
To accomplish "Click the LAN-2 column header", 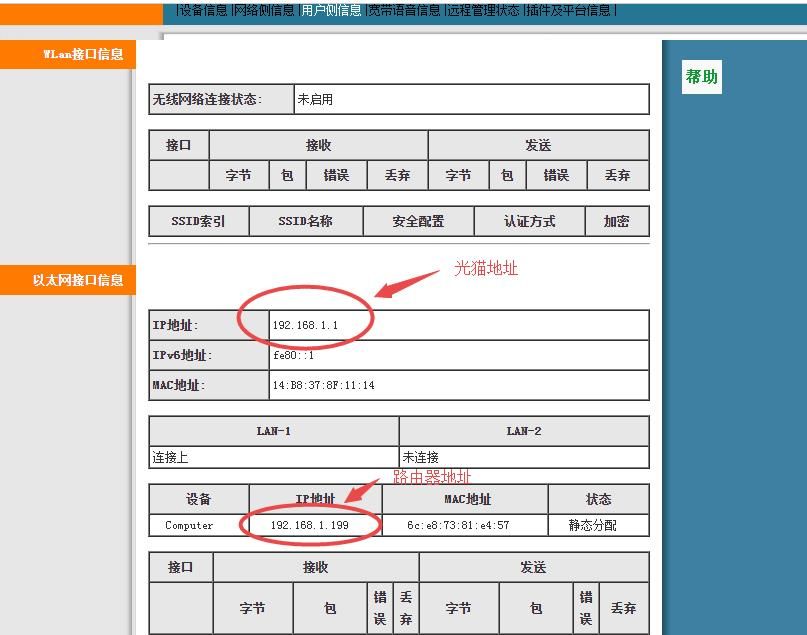I will [524, 431].
